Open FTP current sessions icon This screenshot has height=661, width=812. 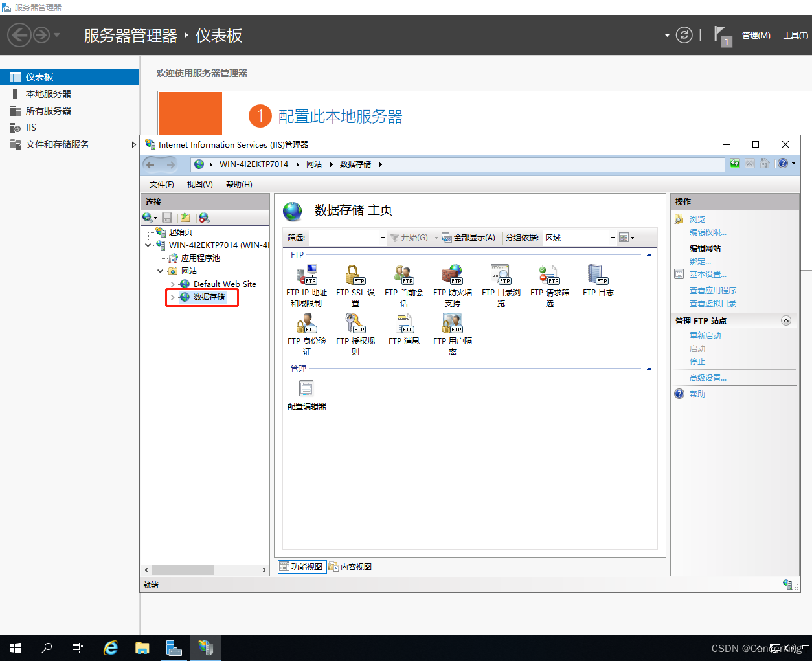click(x=404, y=274)
